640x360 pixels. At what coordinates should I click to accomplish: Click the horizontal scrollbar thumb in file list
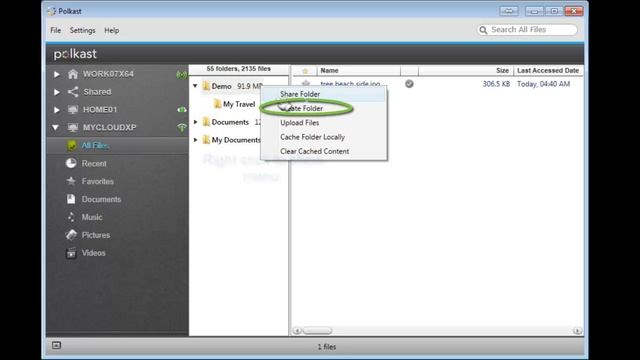(x=317, y=330)
